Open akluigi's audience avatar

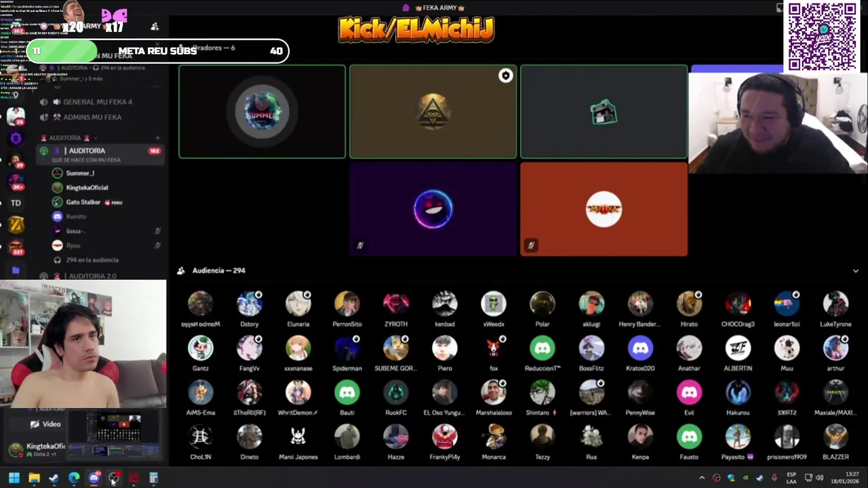pos(591,304)
